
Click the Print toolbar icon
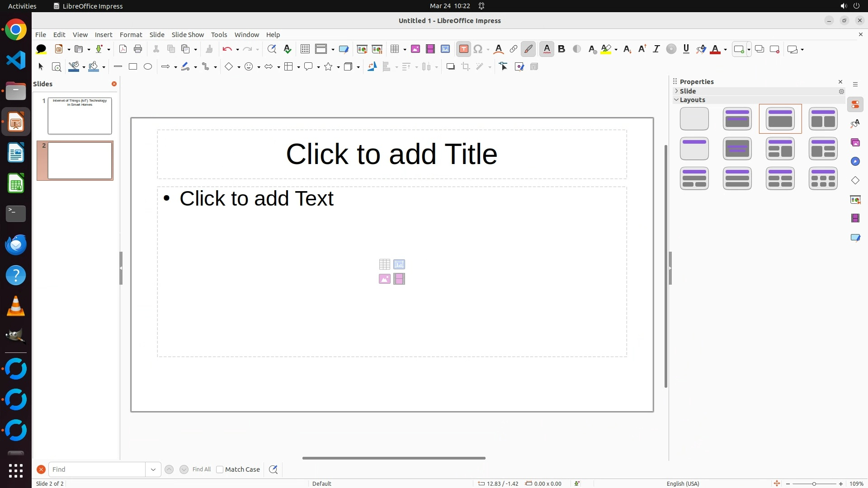pyautogui.click(x=138, y=49)
